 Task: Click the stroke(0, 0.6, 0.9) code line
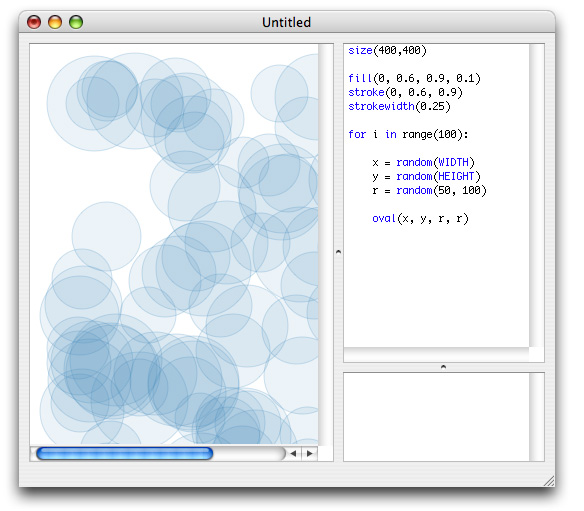coord(405,92)
